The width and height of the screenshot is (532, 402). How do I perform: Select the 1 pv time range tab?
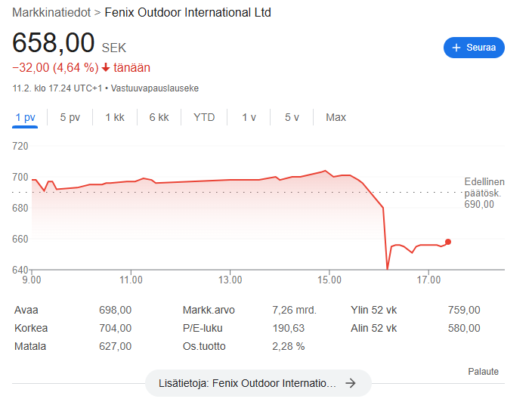pos(25,117)
